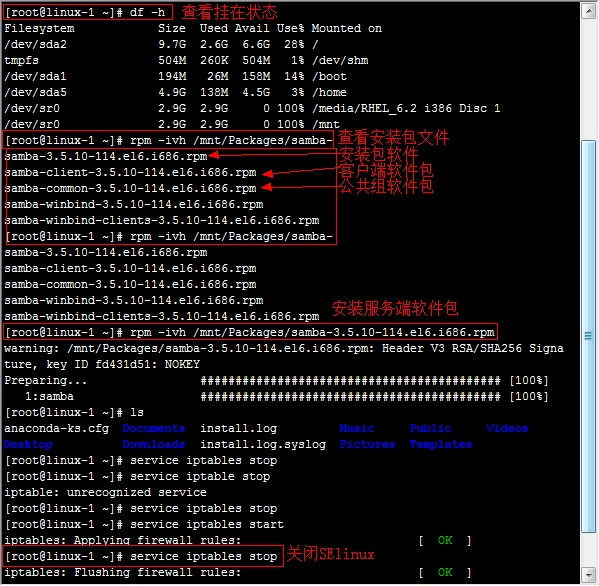The image size is (599, 586).
Task: Click the scrollbar down arrow button
Action: (x=589, y=574)
